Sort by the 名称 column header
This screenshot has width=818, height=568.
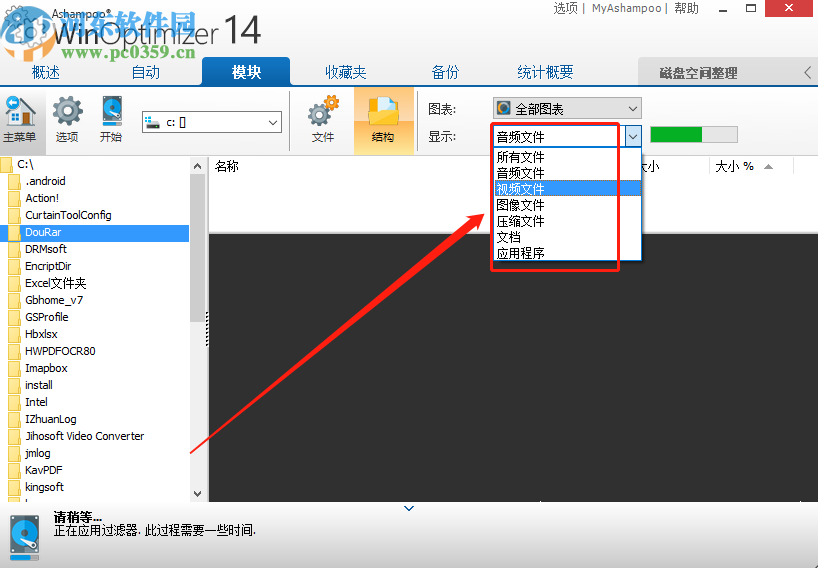tap(227, 166)
